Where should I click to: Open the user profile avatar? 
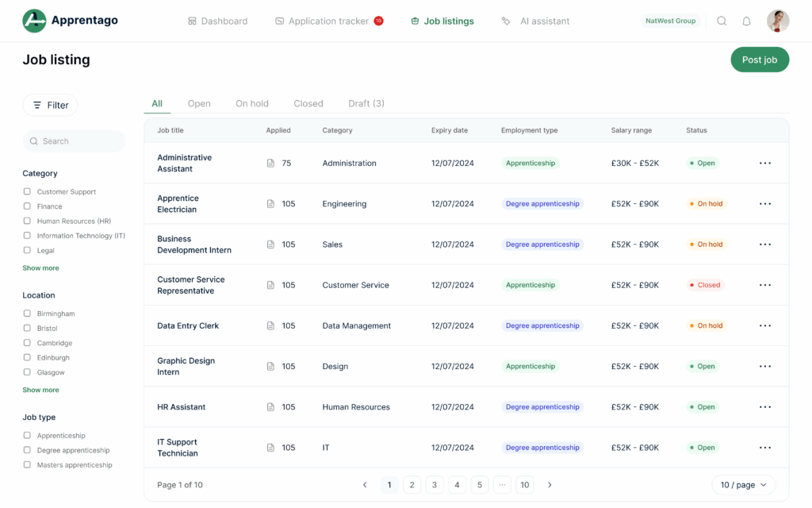tap(777, 21)
